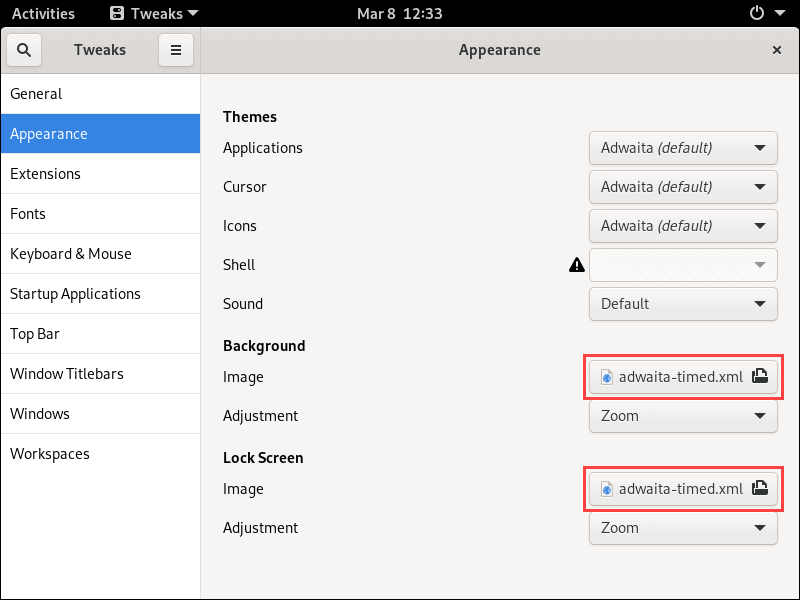Click the Appearance title in header bar
This screenshot has width=800, height=600.
[499, 50]
